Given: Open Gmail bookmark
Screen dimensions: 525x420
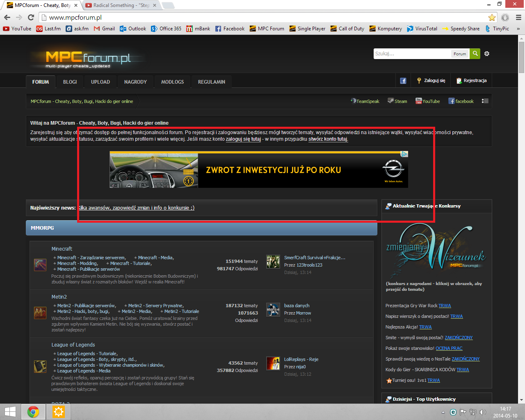Looking at the screenshot, I should point(104,29).
